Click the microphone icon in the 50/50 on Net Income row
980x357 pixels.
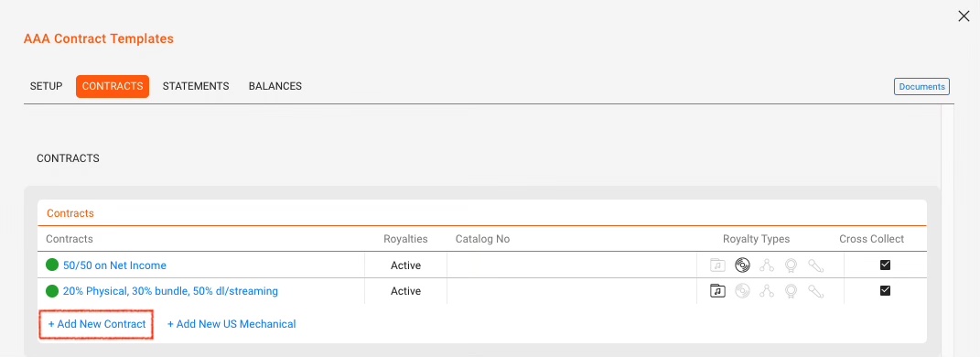[815, 265]
